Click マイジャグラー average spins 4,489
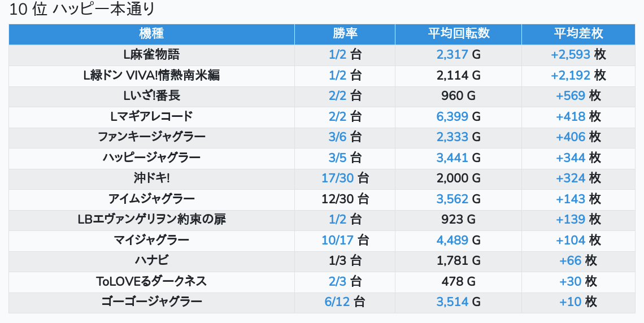 point(452,240)
